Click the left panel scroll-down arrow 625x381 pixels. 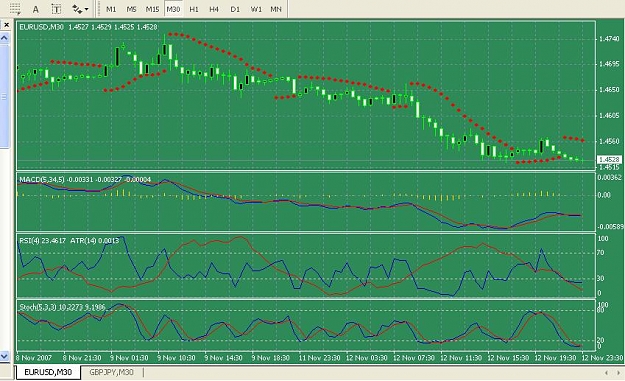pos(4,355)
